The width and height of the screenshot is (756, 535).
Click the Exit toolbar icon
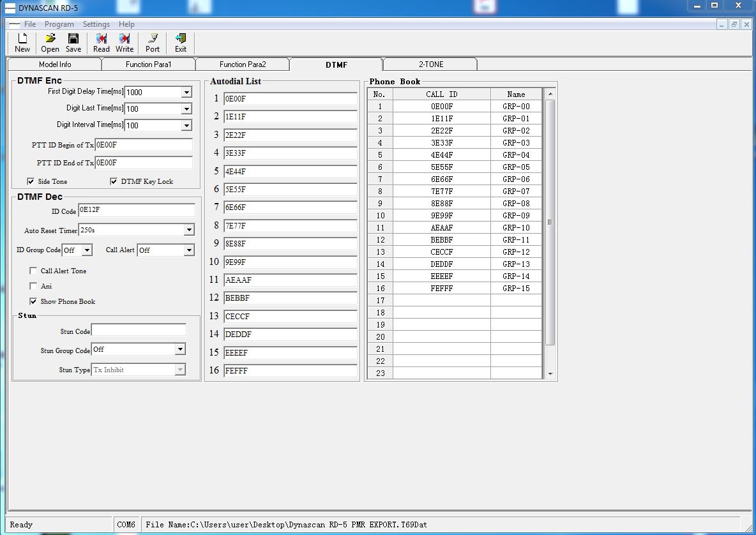(x=181, y=43)
